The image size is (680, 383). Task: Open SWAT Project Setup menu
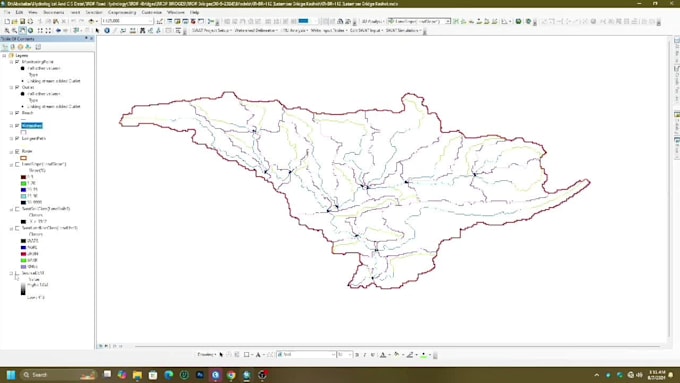tap(212, 31)
